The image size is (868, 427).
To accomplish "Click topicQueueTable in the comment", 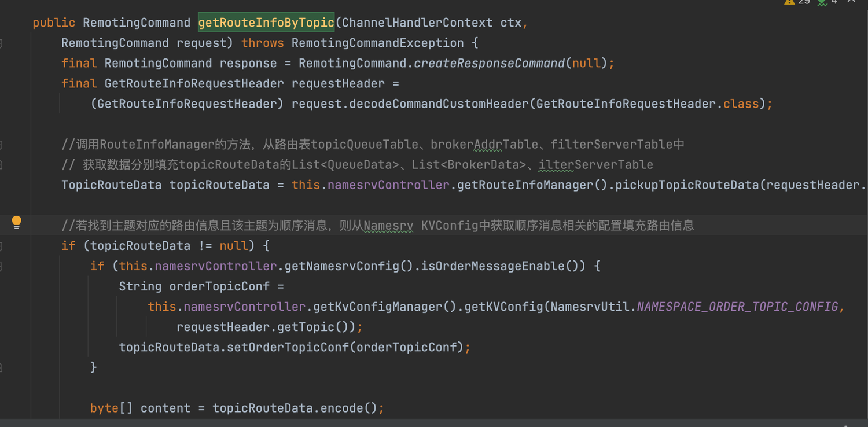I will 365,144.
